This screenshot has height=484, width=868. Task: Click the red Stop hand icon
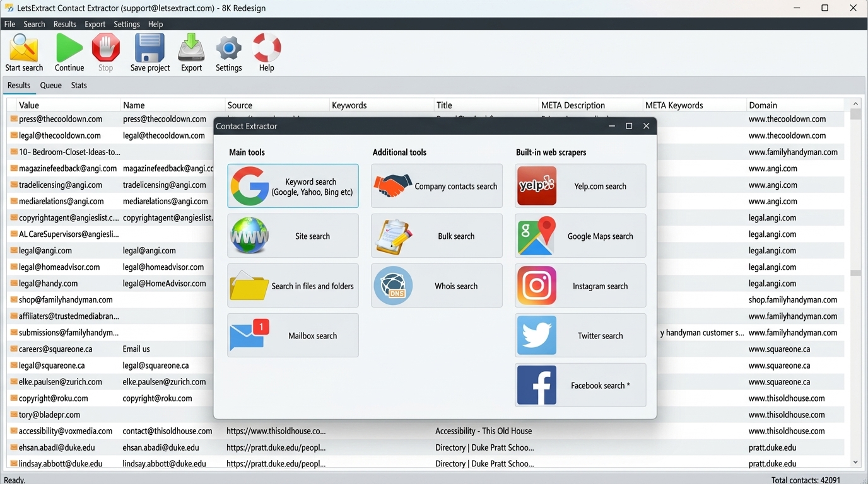pos(105,49)
